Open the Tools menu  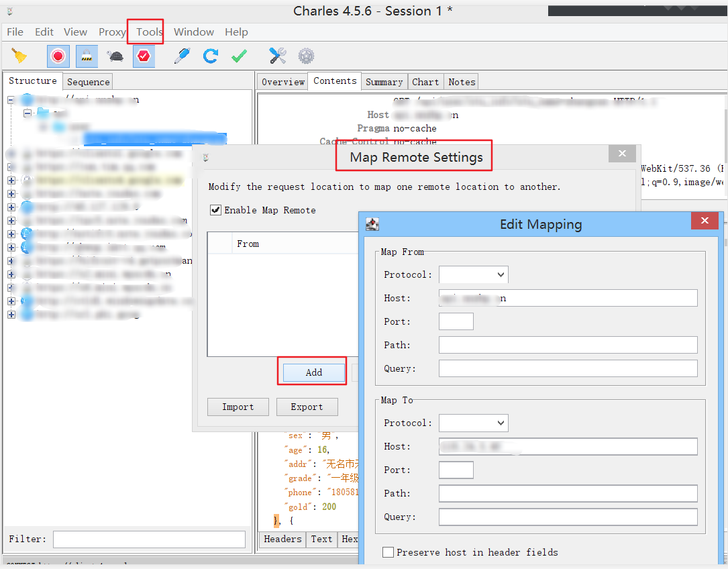pyautogui.click(x=149, y=32)
